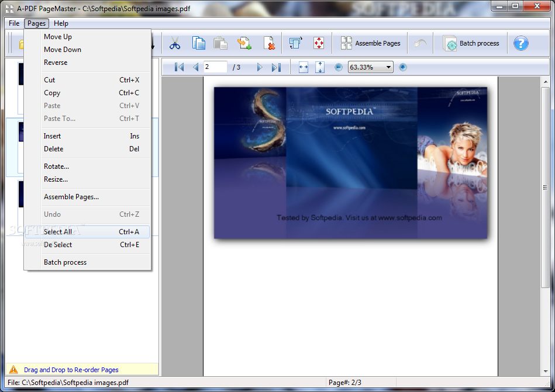
Task: Click the fit width icon
Action: point(304,67)
